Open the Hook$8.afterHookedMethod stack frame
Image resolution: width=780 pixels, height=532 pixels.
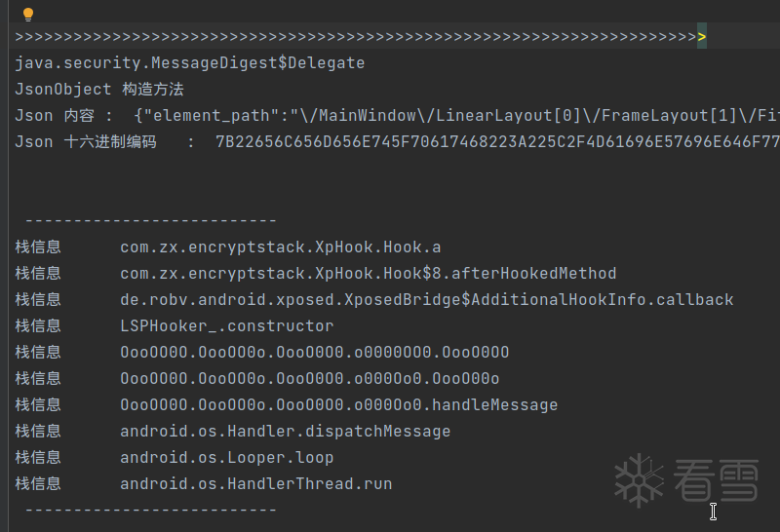[x=368, y=274]
